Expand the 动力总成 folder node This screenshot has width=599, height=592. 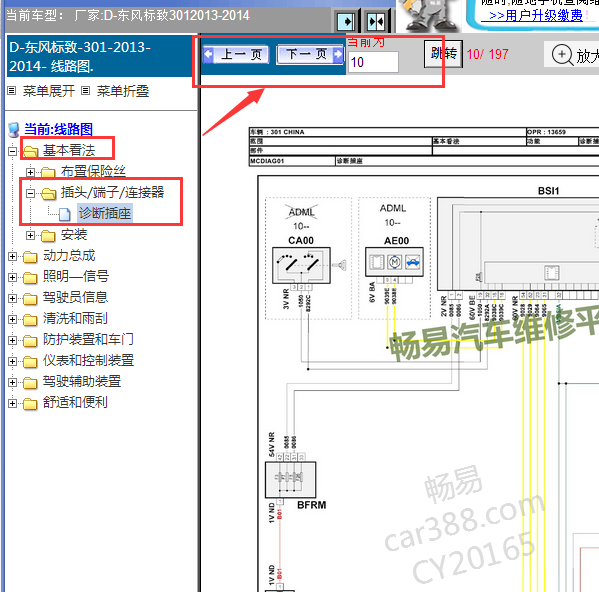(x=12, y=256)
